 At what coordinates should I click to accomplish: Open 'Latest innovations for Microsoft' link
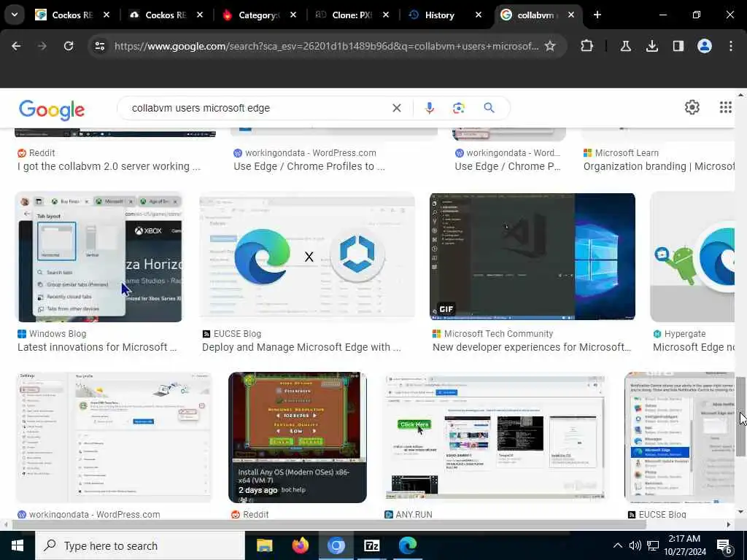(97, 347)
